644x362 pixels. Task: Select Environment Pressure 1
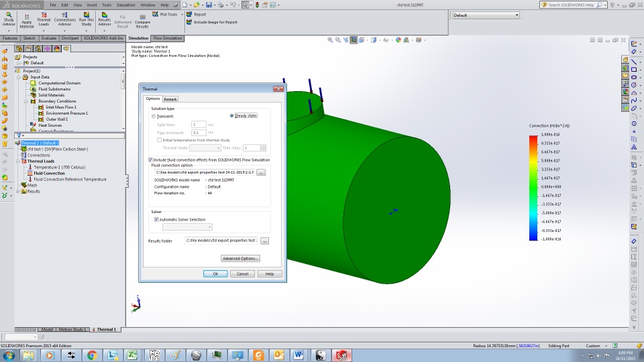tap(63, 113)
